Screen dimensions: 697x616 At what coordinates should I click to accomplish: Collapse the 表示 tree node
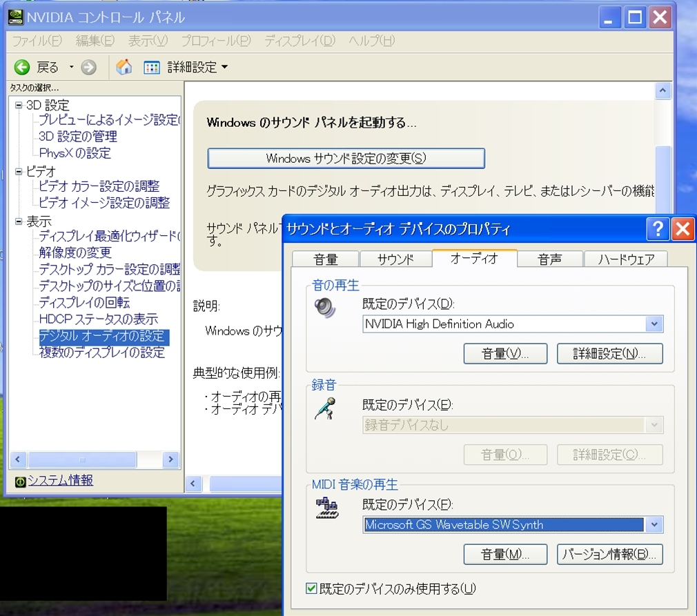[x=19, y=221]
